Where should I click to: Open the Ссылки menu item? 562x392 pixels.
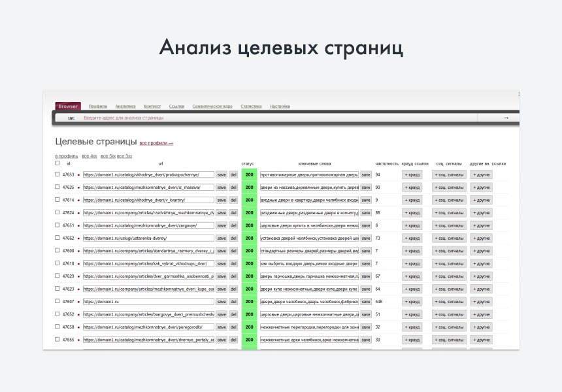[x=176, y=106]
